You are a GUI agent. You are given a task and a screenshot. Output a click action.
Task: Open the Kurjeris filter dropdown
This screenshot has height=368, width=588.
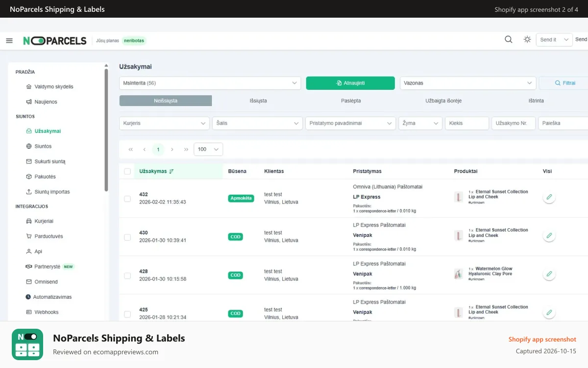[165, 123]
